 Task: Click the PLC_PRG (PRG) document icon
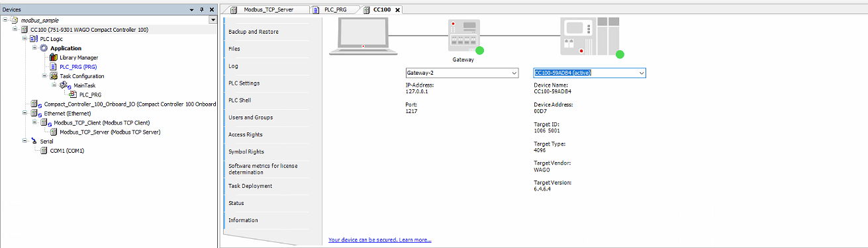click(x=54, y=67)
